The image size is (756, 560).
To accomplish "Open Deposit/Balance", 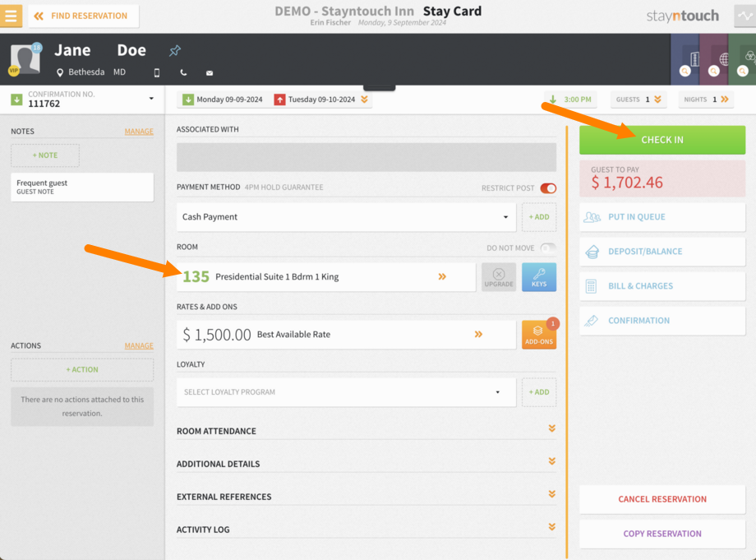I will [662, 252].
